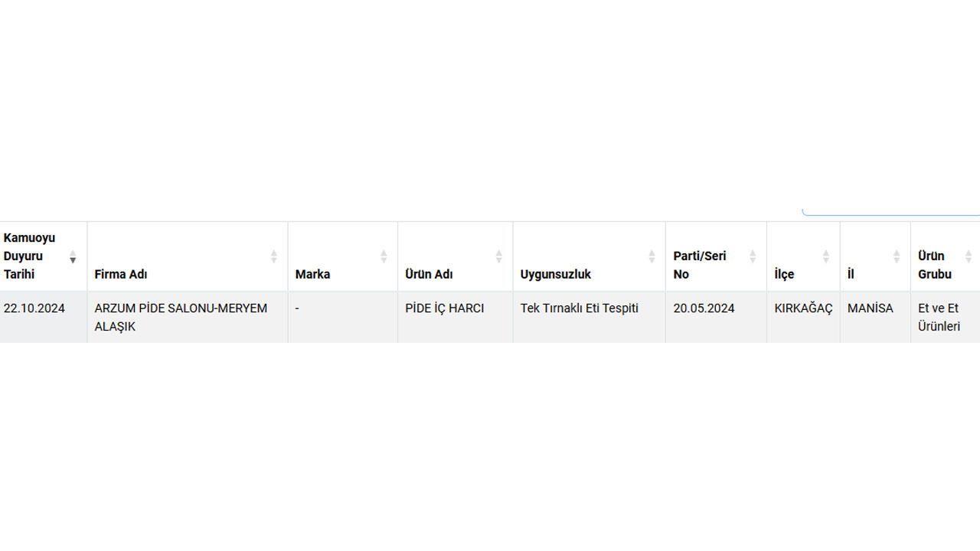This screenshot has height=551, width=980.
Task: Click the Firma Adı column header text
Action: coord(121,274)
